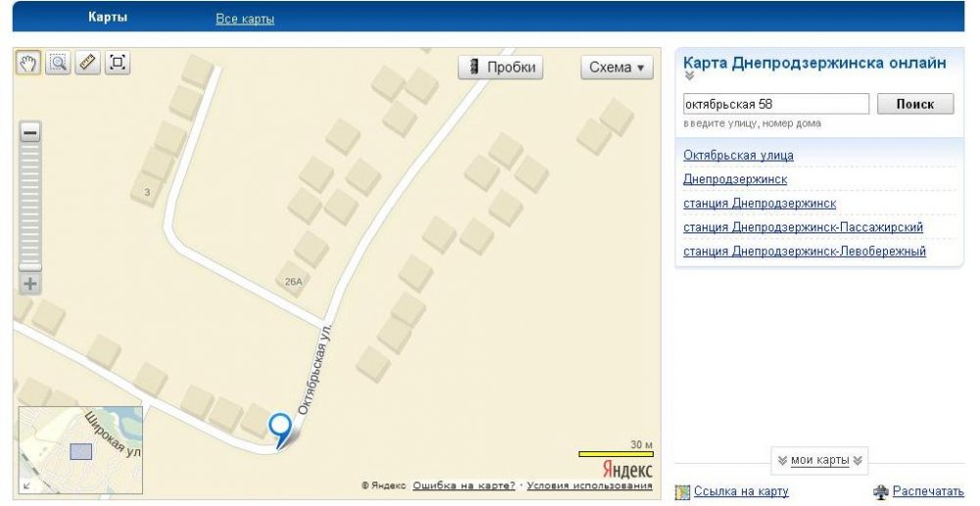Viewport: 980px width, 506px height.
Task: Click the zoom level slider track
Action: point(30,208)
